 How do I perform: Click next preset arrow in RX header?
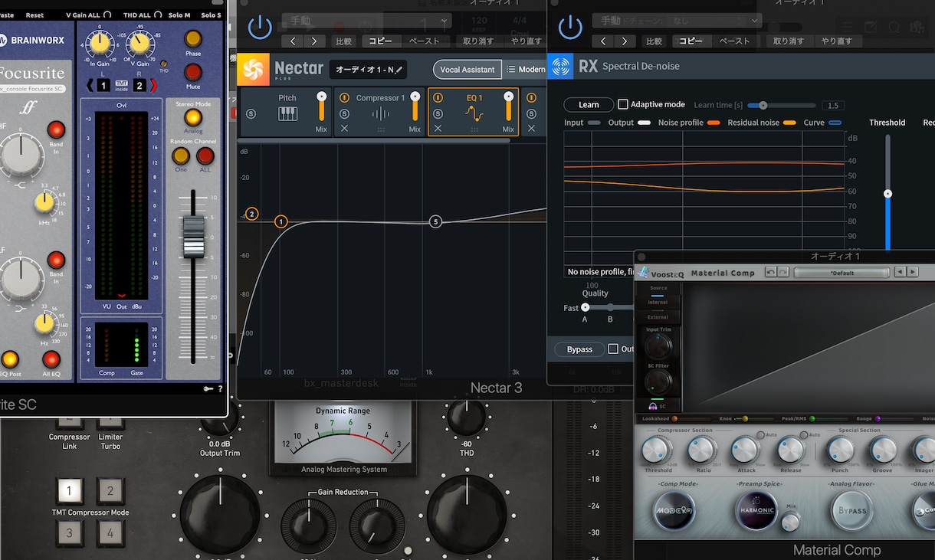click(x=625, y=41)
